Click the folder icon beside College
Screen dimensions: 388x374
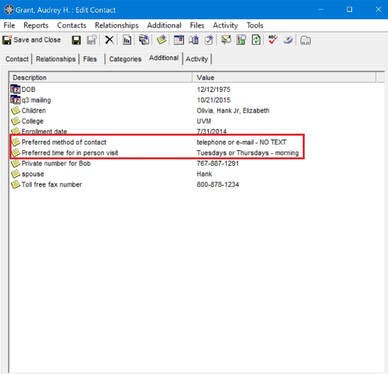[15, 121]
